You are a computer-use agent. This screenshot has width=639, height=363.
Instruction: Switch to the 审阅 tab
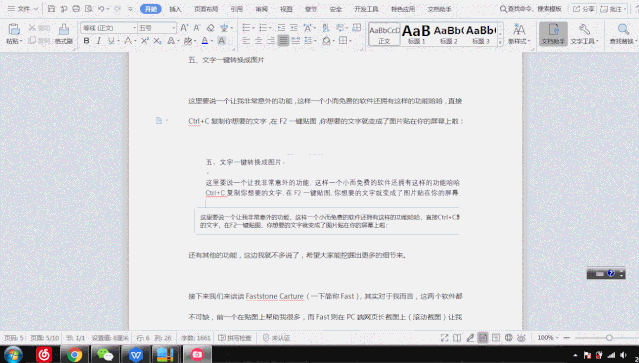[262, 9]
